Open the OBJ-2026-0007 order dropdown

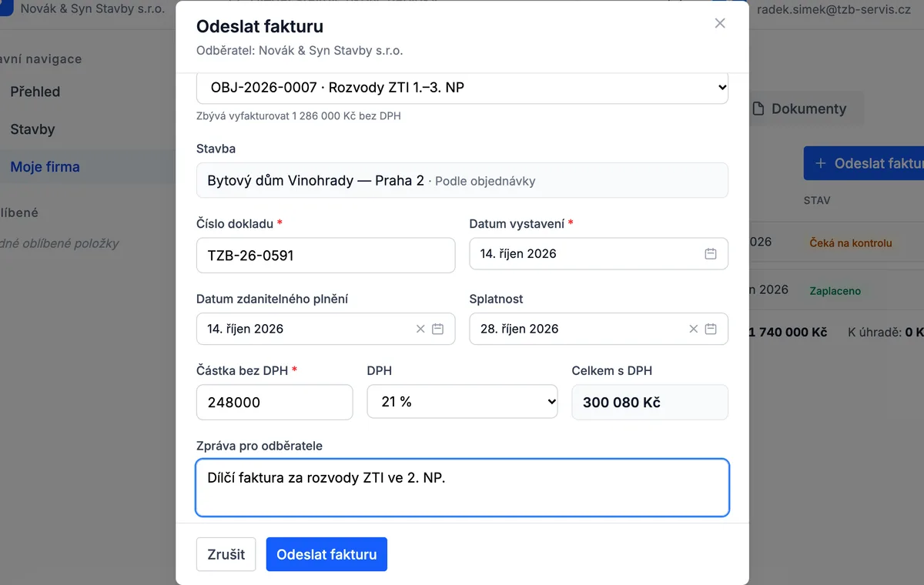click(x=462, y=88)
